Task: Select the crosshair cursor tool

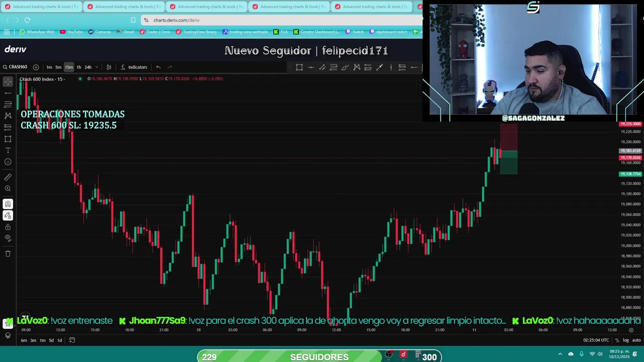Action: click(8, 81)
